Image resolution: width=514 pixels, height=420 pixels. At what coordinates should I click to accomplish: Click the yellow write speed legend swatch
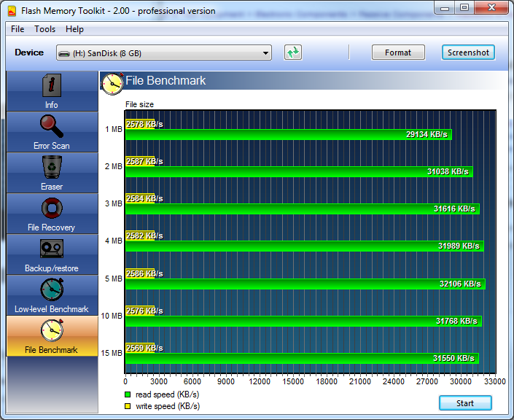pyautogui.click(x=128, y=406)
